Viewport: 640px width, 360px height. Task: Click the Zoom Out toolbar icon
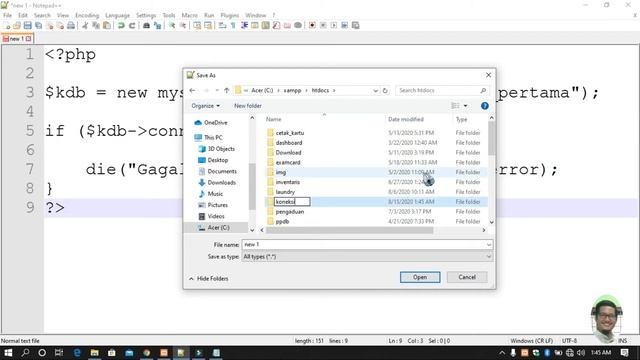[x=183, y=25]
